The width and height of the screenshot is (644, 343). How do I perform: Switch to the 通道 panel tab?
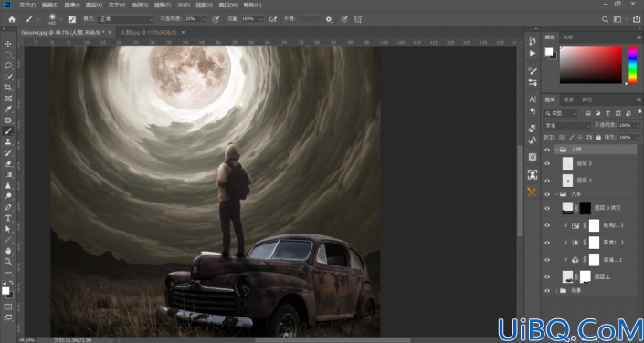(x=568, y=99)
